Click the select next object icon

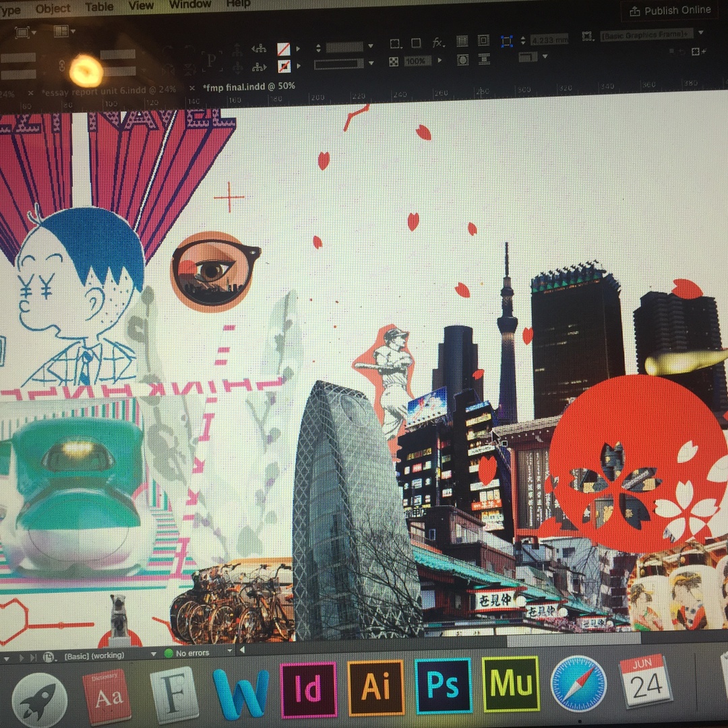click(259, 68)
